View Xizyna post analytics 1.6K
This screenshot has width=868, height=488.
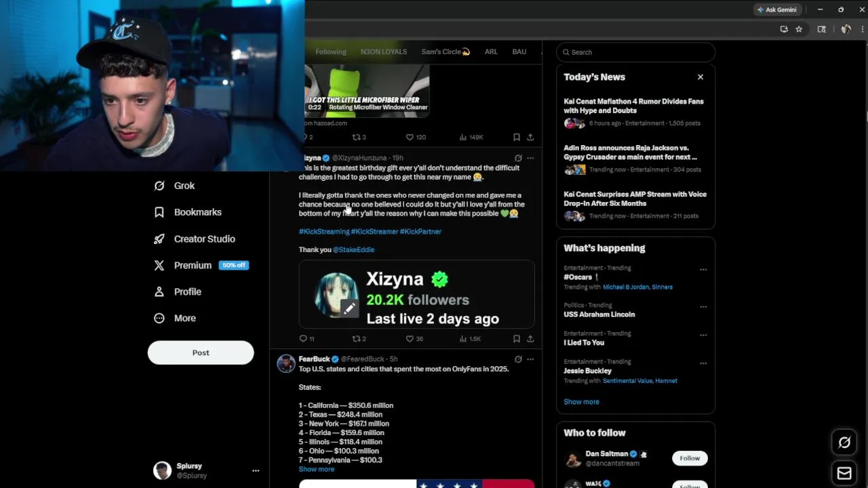470,338
